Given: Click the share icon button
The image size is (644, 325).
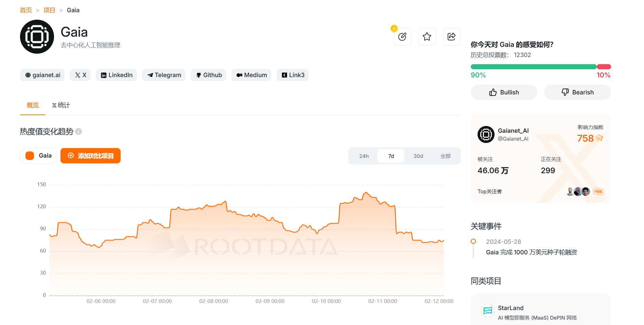Looking at the screenshot, I should pos(451,37).
